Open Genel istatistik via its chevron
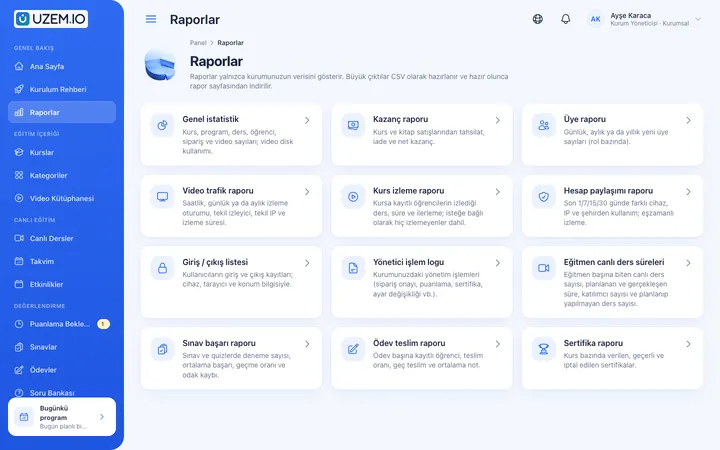Image resolution: width=720 pixels, height=450 pixels. coord(307,120)
